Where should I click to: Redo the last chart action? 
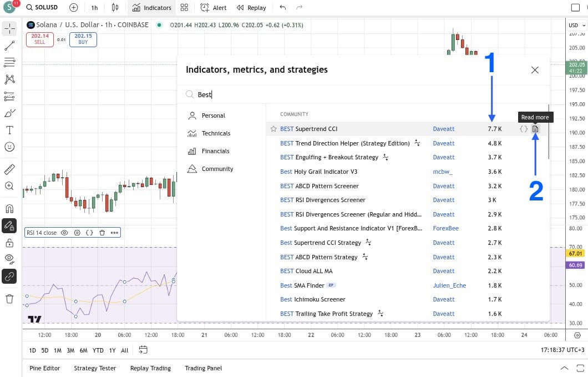[299, 8]
